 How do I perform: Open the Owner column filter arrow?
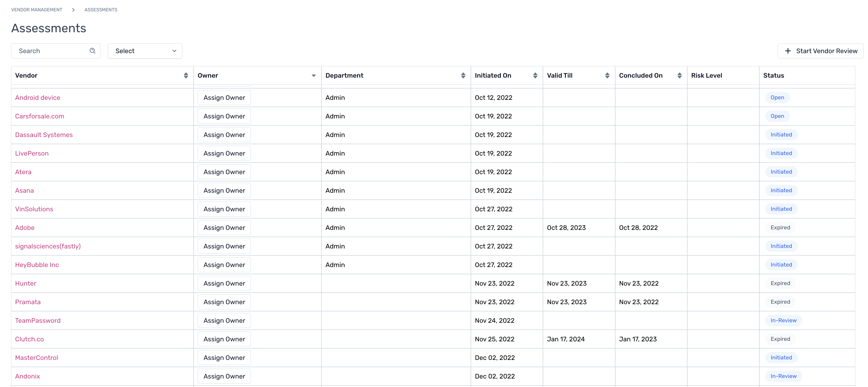tap(314, 75)
